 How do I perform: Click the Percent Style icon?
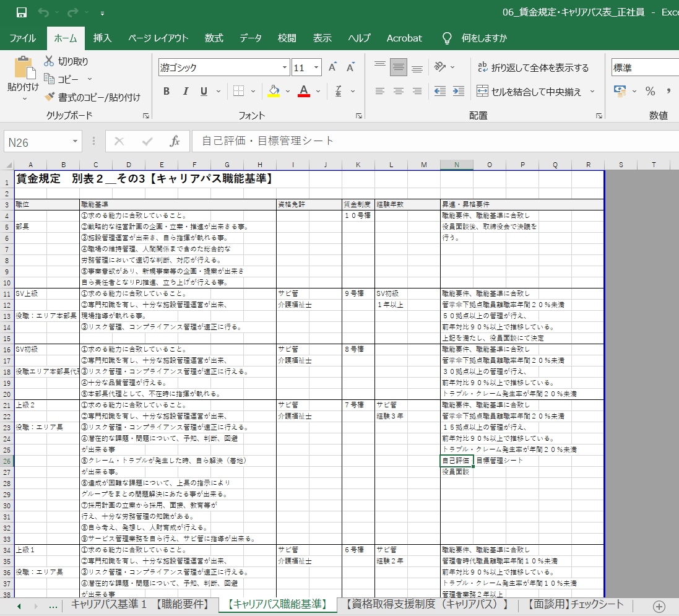(650, 91)
